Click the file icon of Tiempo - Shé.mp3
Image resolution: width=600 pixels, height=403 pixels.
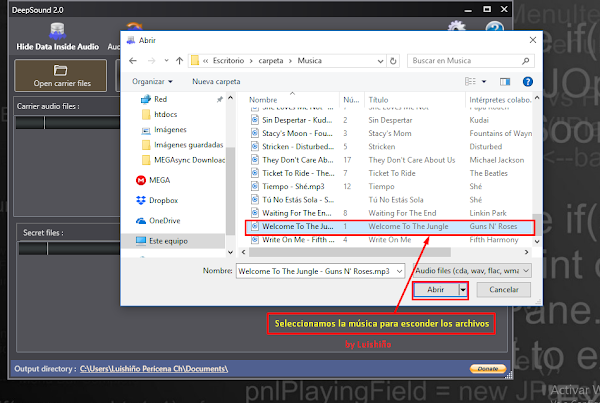(x=255, y=186)
